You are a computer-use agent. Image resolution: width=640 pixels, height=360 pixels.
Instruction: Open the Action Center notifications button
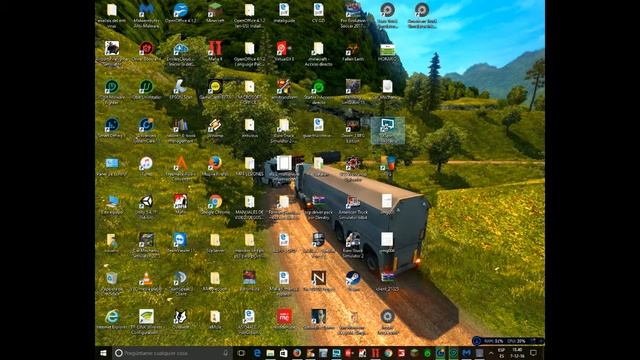533,353
